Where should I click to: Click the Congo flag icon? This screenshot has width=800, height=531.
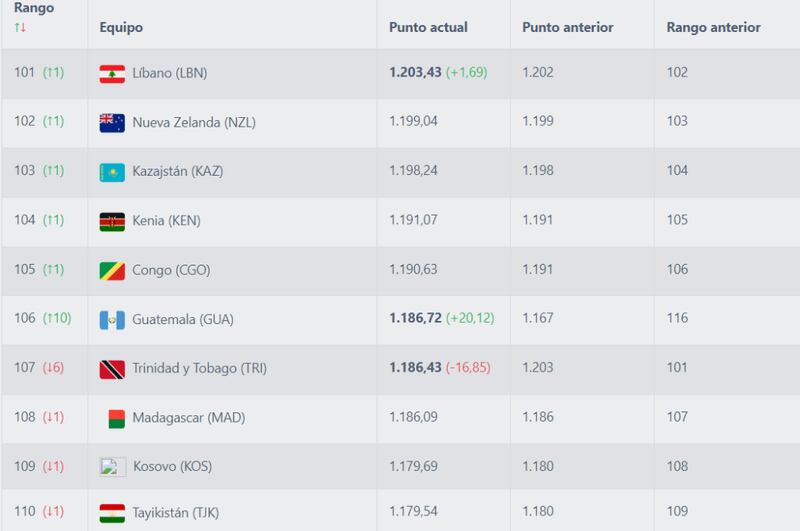(112, 271)
